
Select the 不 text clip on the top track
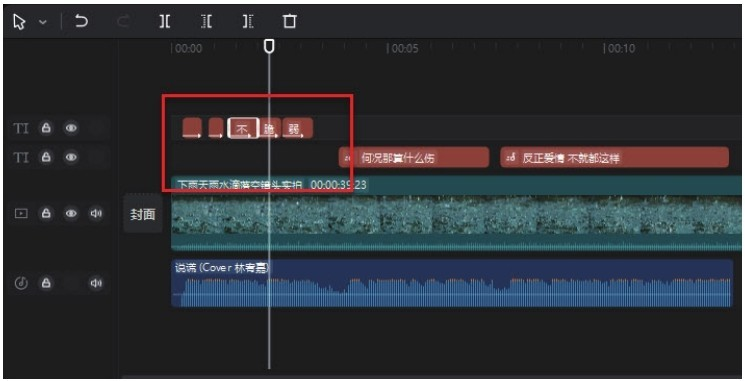(x=243, y=128)
